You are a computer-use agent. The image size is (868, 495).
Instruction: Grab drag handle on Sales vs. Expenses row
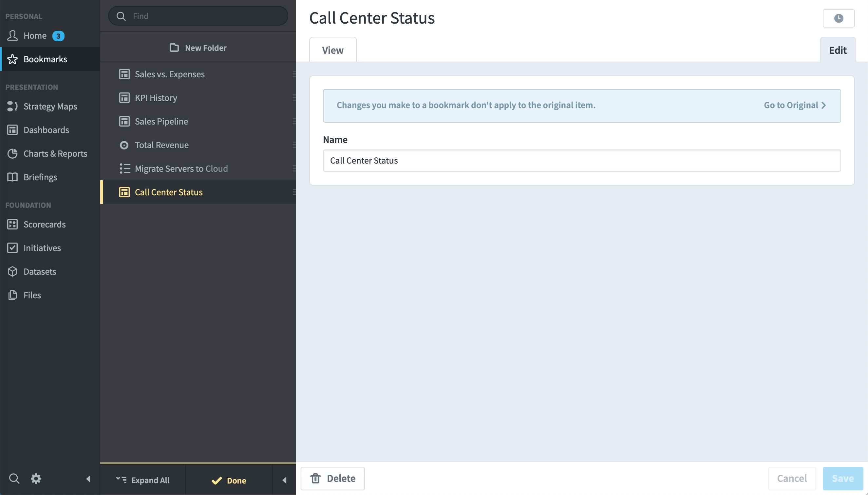294,74
